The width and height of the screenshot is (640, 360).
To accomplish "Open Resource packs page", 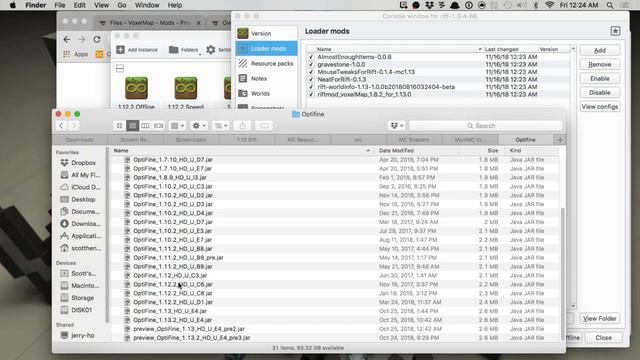I will 266,63.
